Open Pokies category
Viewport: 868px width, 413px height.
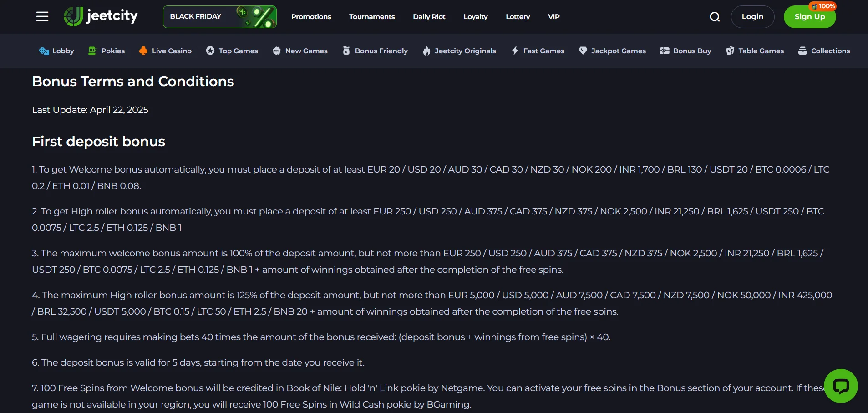[x=107, y=51]
